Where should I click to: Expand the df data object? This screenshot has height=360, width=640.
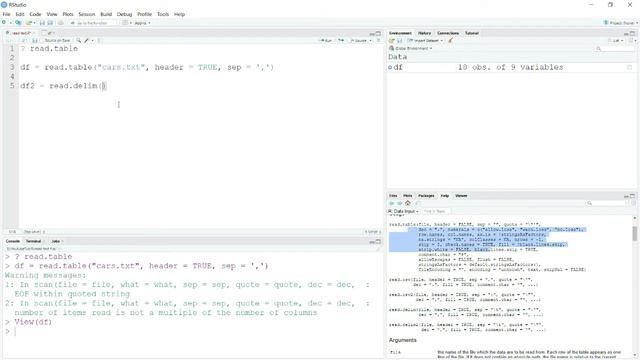[x=390, y=67]
